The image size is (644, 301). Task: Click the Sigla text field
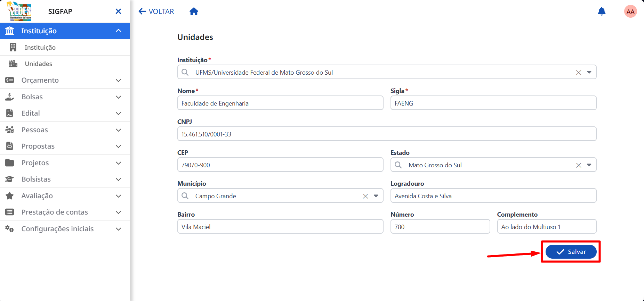pos(493,103)
